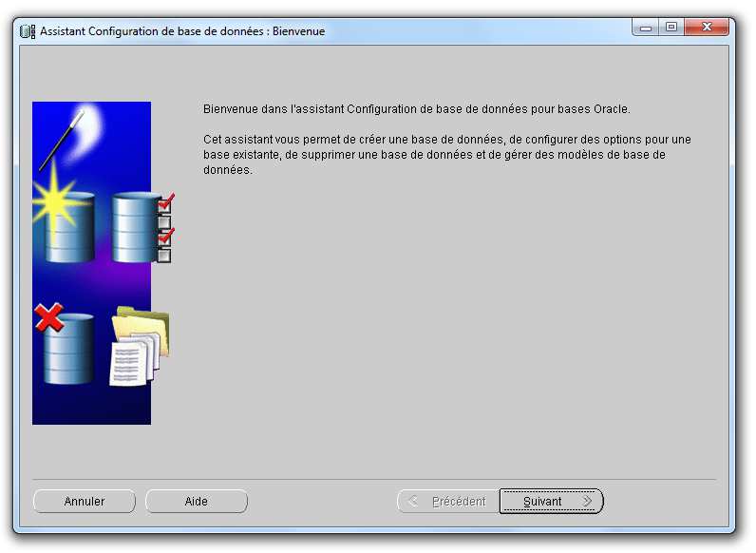Click the red X delete database graphic
Viewport: 756px width, 553px height.
pyautogui.click(x=49, y=317)
